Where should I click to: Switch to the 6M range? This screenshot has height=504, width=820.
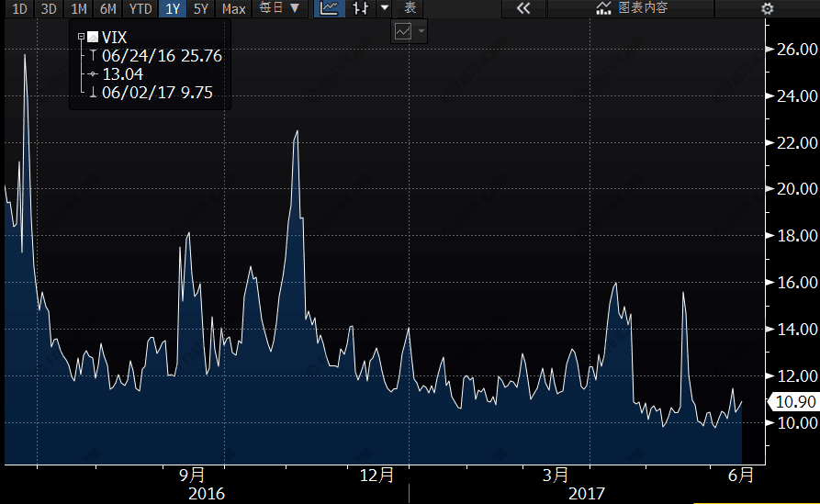pos(108,9)
